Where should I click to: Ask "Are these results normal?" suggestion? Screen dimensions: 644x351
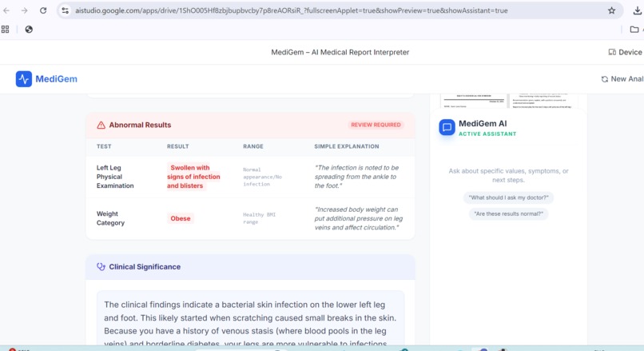click(508, 213)
